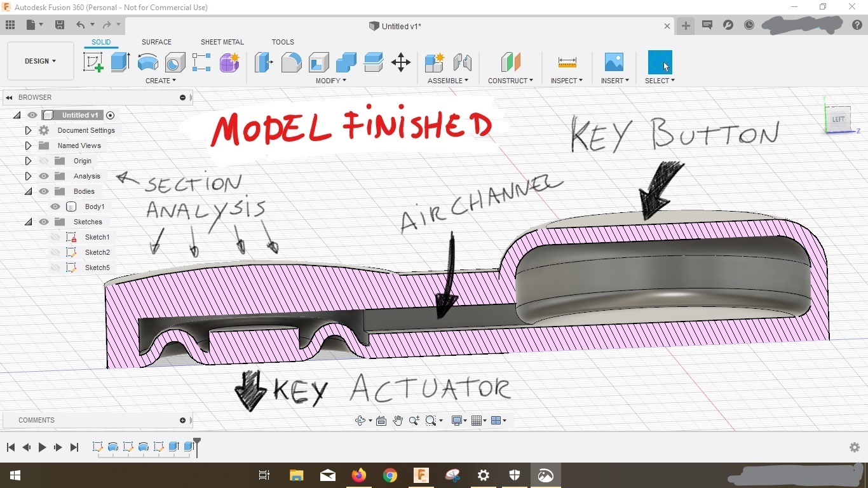Open timeline settings gear
868x488 pixels.
click(855, 447)
